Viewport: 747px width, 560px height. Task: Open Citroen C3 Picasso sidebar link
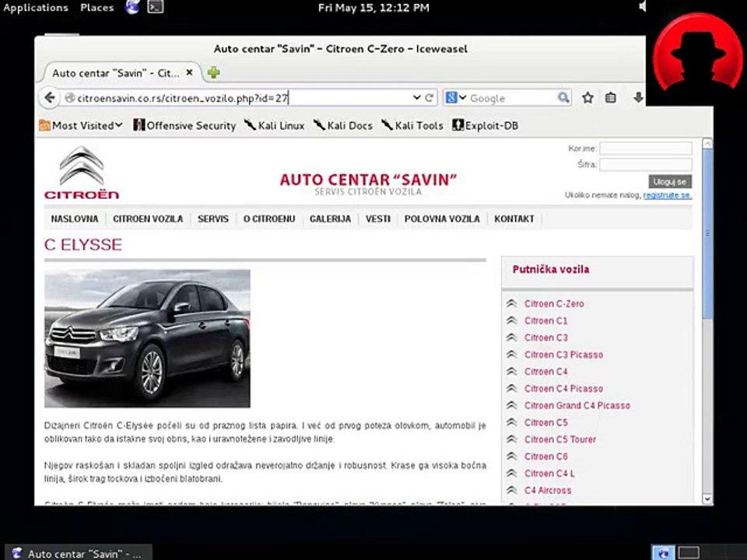click(x=563, y=355)
